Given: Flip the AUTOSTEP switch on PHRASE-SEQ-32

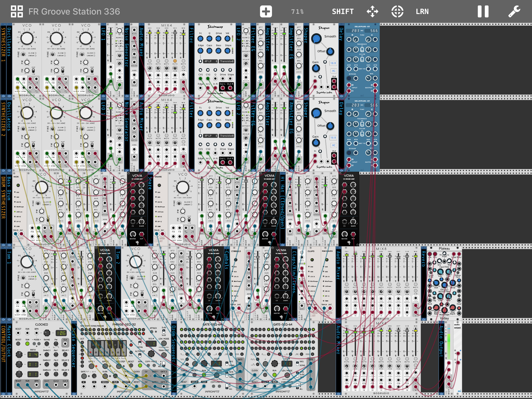Looking at the screenshot, I should point(140,355).
